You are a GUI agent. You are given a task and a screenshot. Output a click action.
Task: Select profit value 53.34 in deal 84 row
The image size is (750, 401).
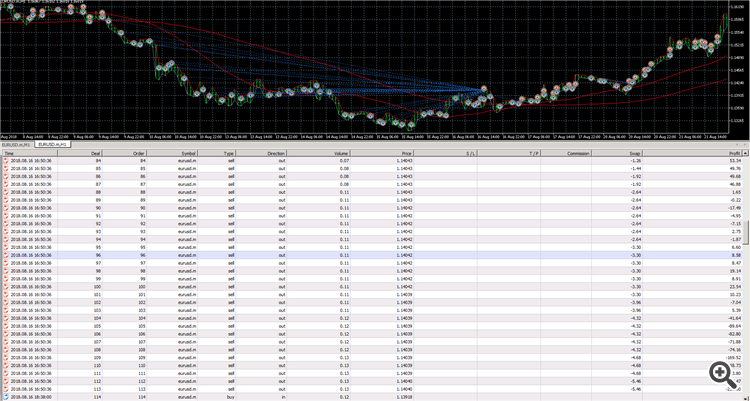coord(736,161)
